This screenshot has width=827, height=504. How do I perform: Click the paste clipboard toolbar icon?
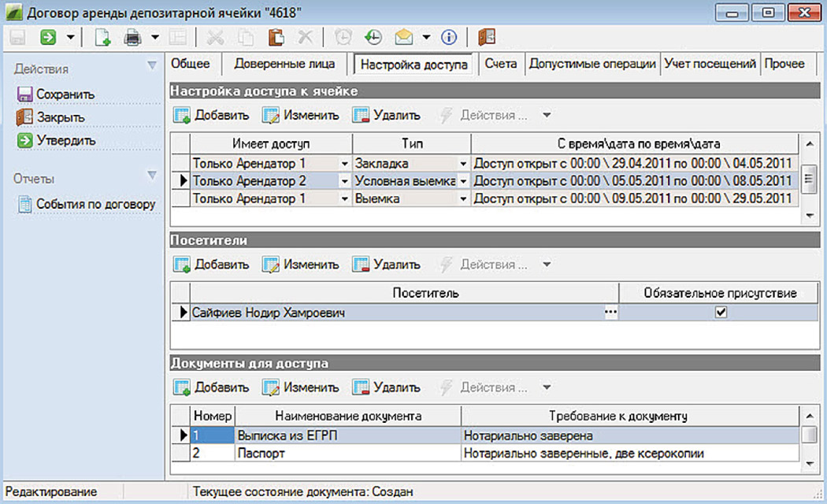276,37
